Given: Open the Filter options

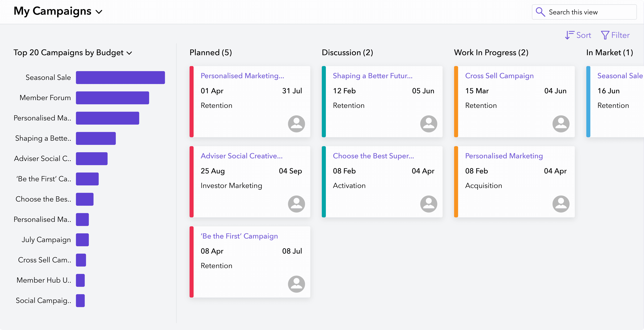Looking at the screenshot, I should click(615, 35).
